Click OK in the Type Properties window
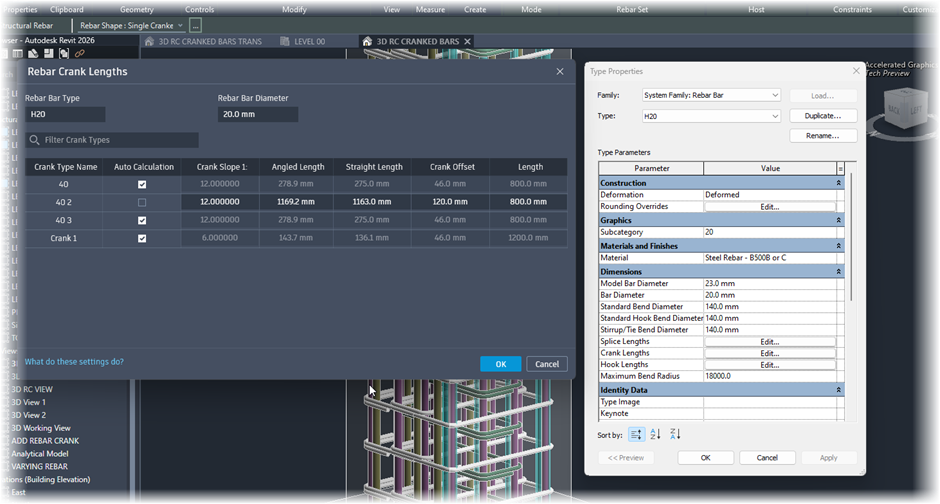Viewport: 940px width, 504px height. click(706, 458)
